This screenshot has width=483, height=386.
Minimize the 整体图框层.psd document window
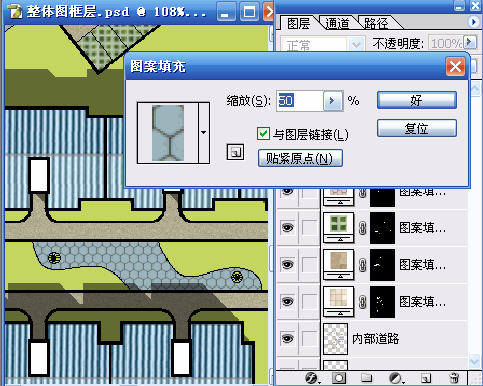tap(225, 12)
